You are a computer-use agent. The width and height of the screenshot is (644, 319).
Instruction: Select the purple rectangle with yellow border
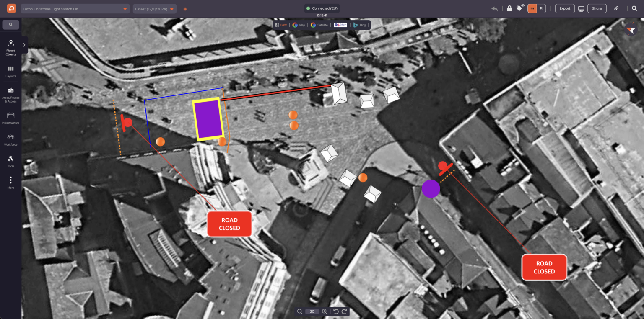[x=208, y=119]
